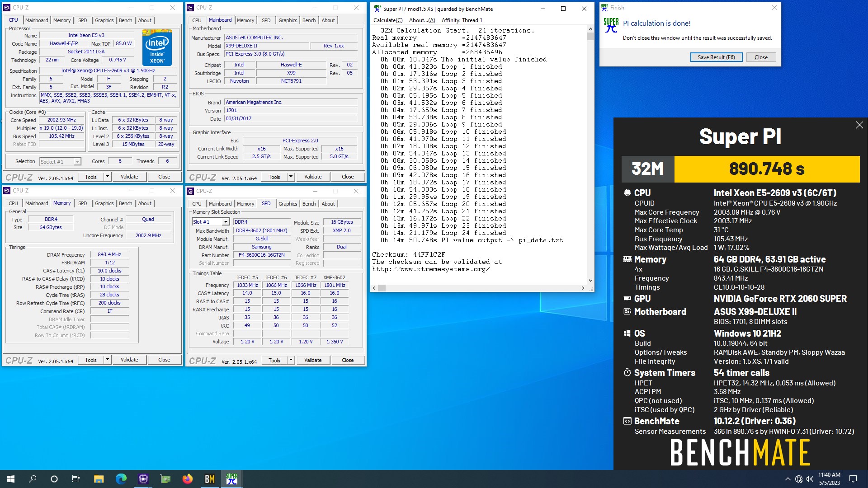Viewport: 868px width, 488px height.
Task: Switch to CPU-Z taskbar icon
Action: pos(143,479)
